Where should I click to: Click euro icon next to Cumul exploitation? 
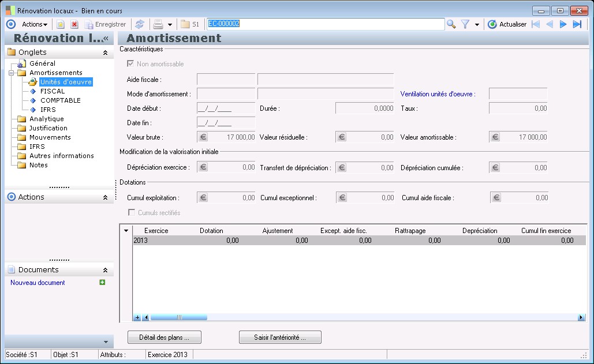(203, 197)
